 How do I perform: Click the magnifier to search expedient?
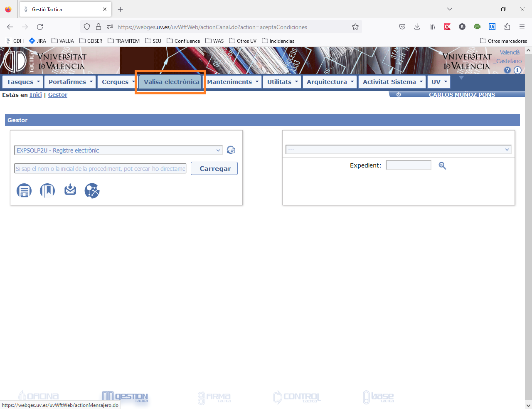tap(442, 165)
